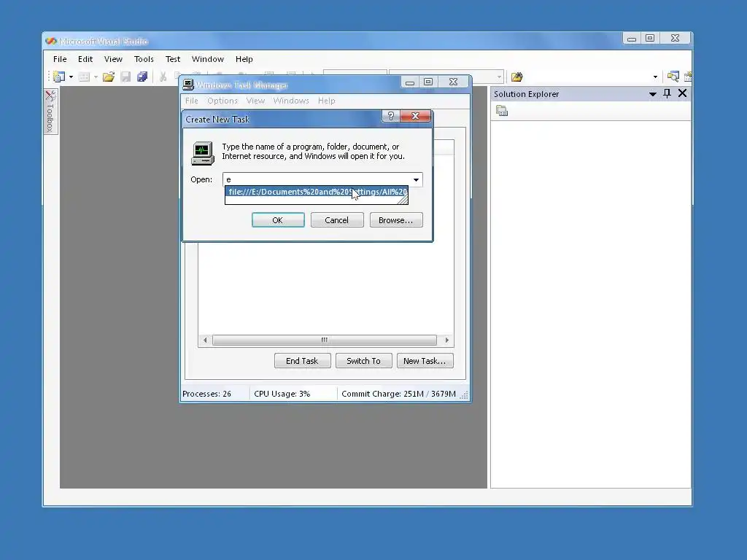
Task: Open the Task Manager Windows menu
Action: (x=291, y=101)
